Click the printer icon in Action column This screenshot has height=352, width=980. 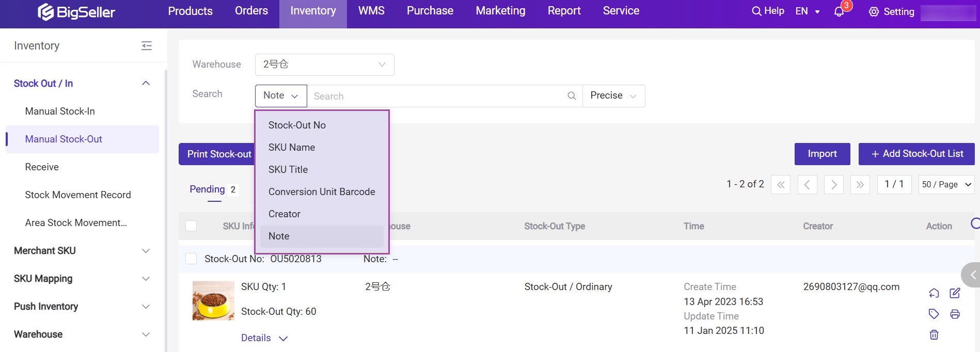955,314
